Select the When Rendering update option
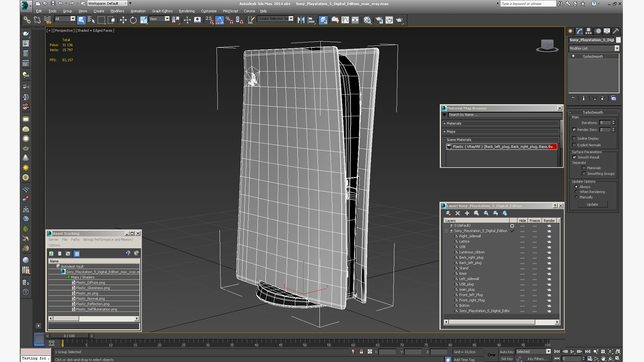The width and height of the screenshot is (644, 362). point(577,192)
